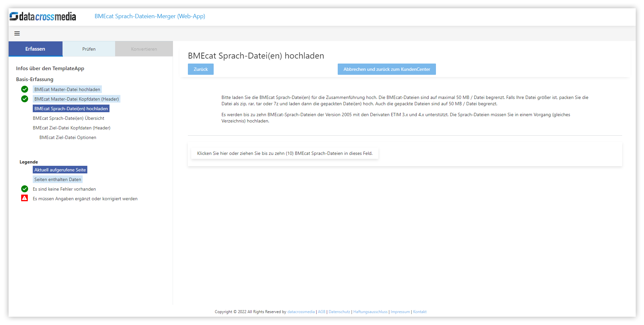Open the AGB footer link
The width and height of the screenshot is (644, 325).
tap(322, 312)
